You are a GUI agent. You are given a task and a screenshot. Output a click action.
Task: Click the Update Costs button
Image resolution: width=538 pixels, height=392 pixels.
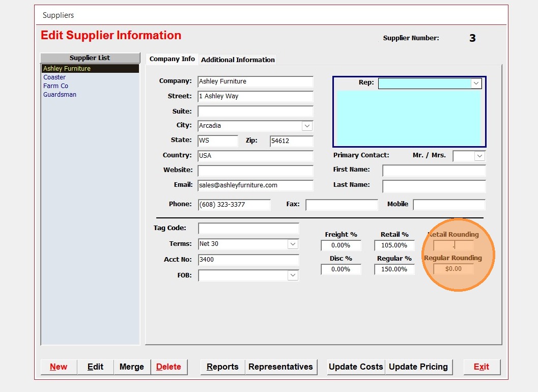tap(355, 367)
